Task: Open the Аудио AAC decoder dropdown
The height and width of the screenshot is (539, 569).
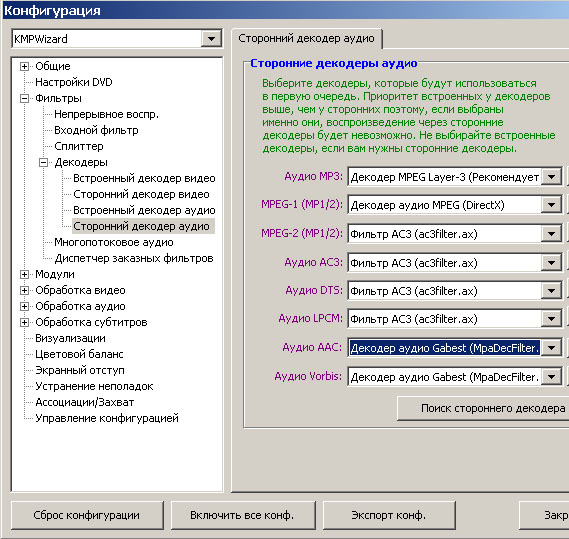Action: pyautogui.click(x=551, y=348)
